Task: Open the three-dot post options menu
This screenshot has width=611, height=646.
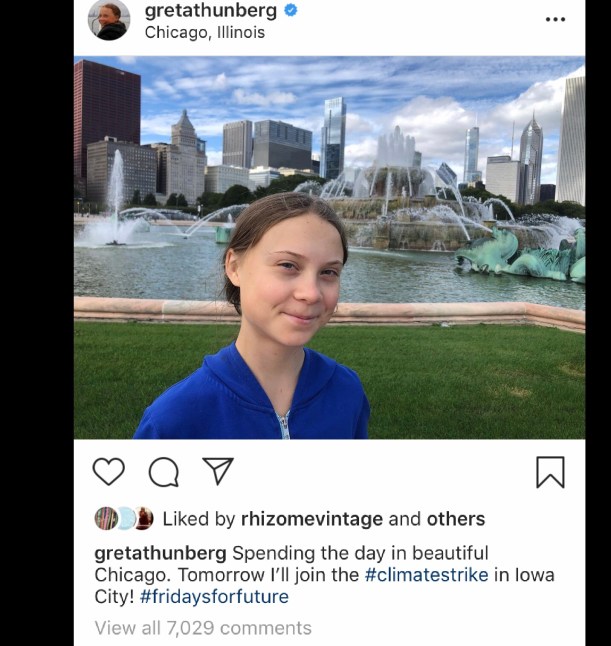Action: click(x=555, y=19)
